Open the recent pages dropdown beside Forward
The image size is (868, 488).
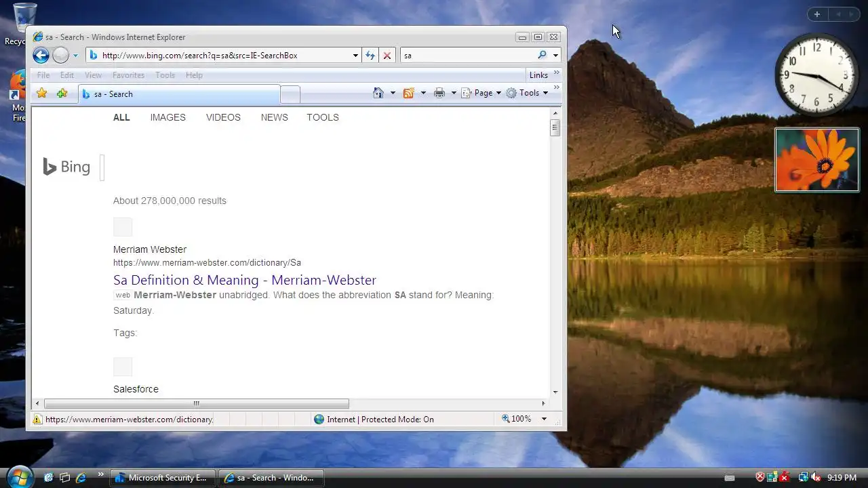75,56
